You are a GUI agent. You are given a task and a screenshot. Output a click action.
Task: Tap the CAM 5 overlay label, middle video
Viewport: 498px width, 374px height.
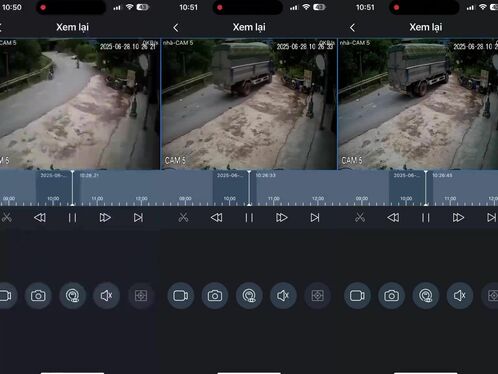tap(175, 160)
